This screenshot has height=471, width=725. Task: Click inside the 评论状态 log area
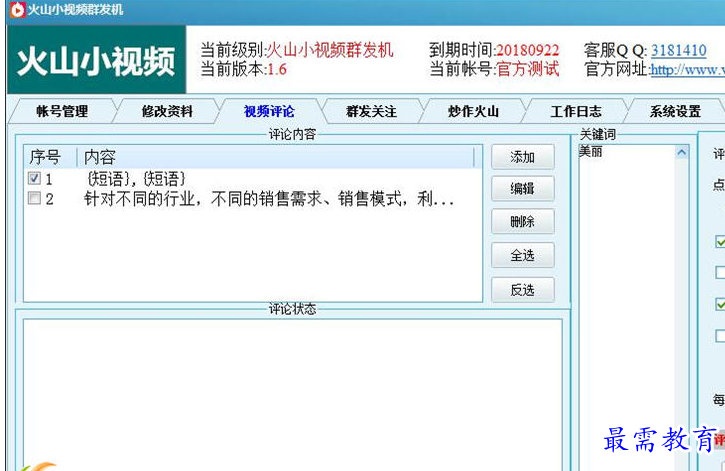[x=293, y=395]
